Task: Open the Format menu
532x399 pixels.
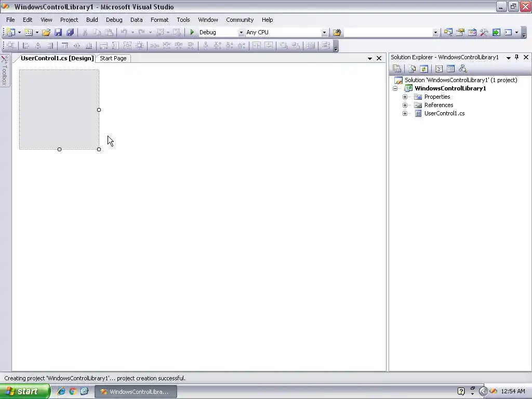Action: tap(159, 20)
